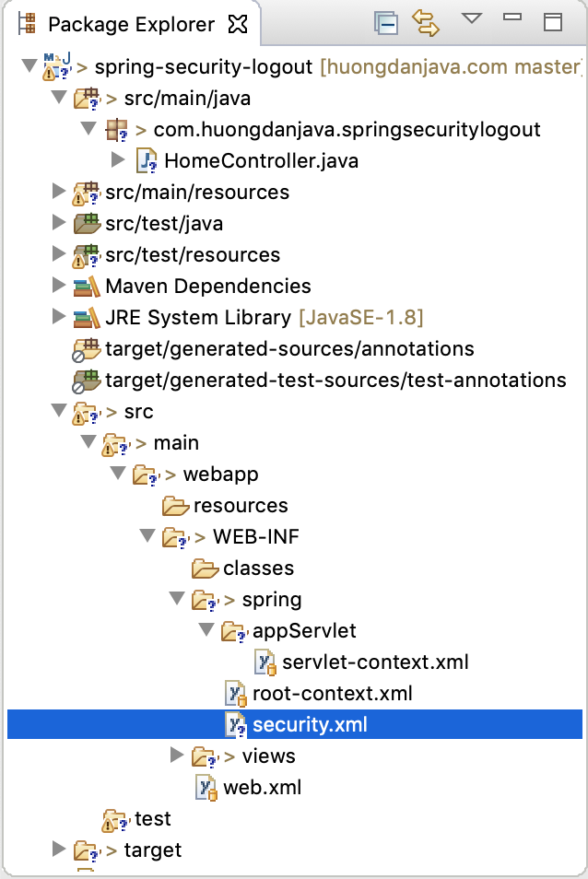Toggle Link with Editor icon

tap(426, 24)
